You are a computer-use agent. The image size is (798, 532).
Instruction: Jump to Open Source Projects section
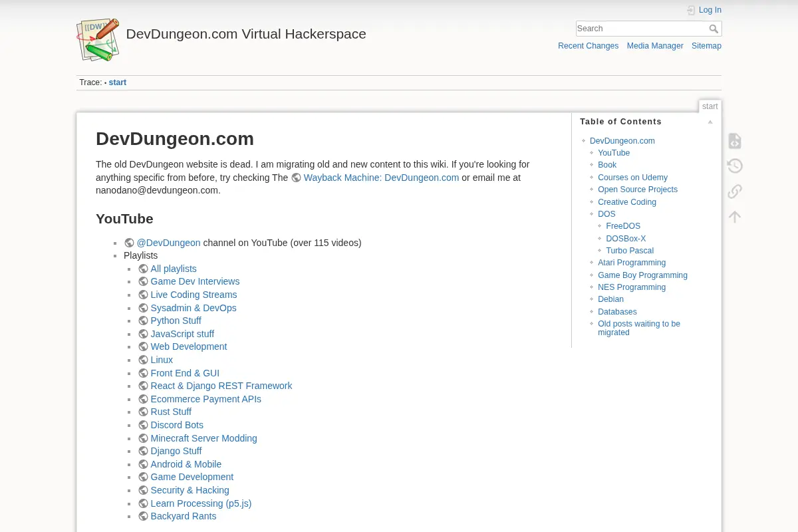click(x=638, y=190)
